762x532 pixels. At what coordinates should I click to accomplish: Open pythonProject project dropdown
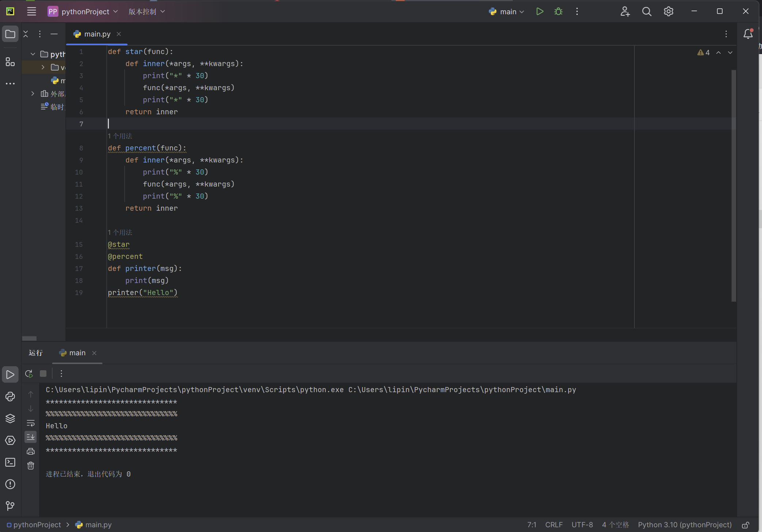(x=83, y=12)
